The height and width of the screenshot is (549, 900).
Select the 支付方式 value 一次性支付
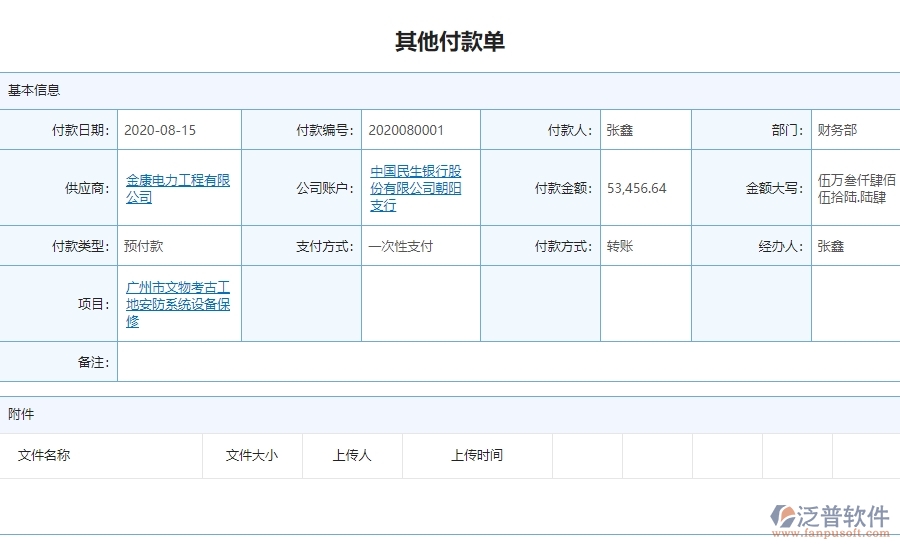[x=400, y=246]
